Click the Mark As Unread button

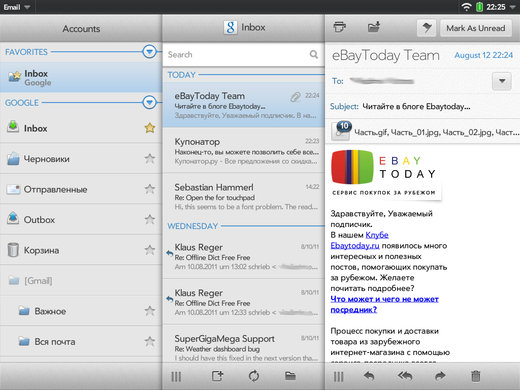point(476,28)
